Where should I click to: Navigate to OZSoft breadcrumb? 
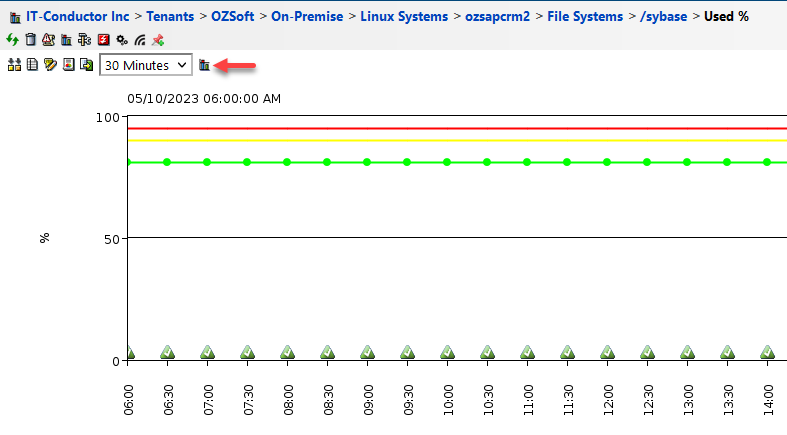point(232,17)
